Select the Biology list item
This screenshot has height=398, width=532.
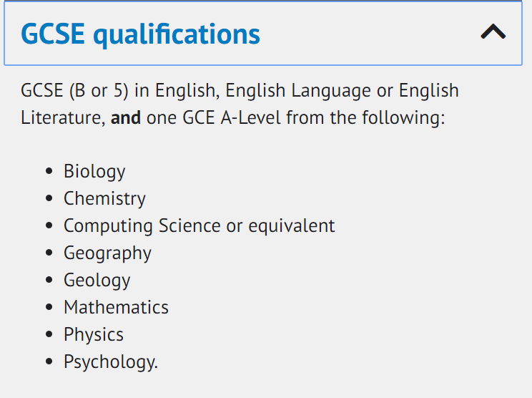tap(94, 172)
